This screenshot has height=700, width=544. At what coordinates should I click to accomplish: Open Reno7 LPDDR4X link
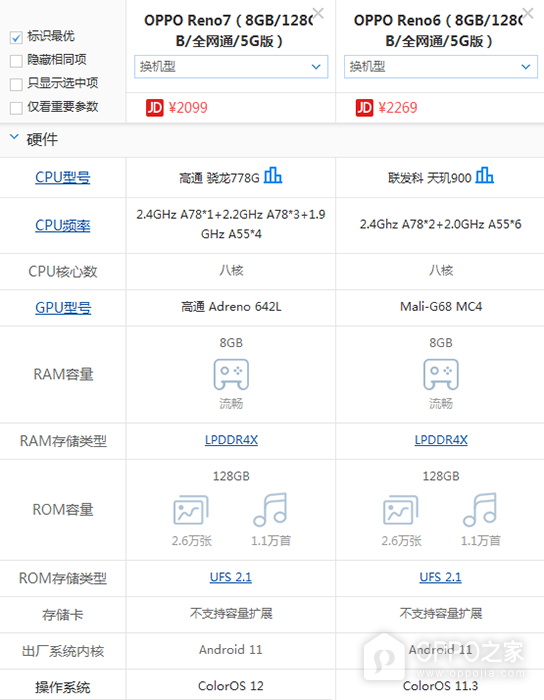[x=231, y=440]
